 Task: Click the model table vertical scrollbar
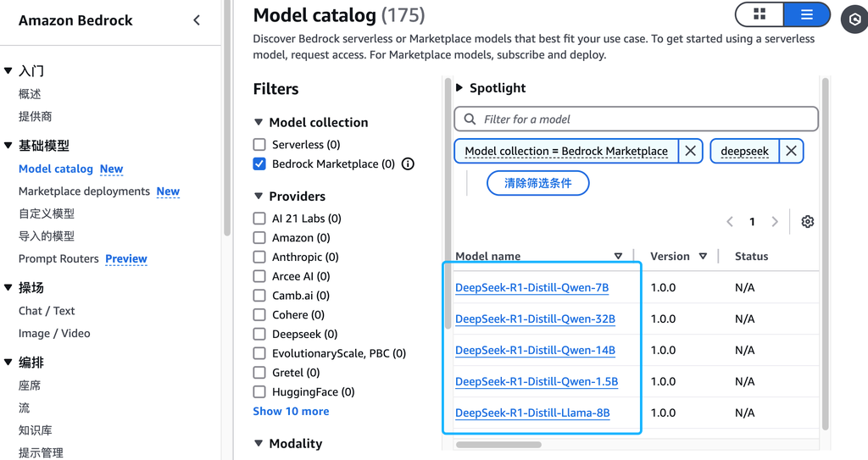pyautogui.click(x=825, y=254)
